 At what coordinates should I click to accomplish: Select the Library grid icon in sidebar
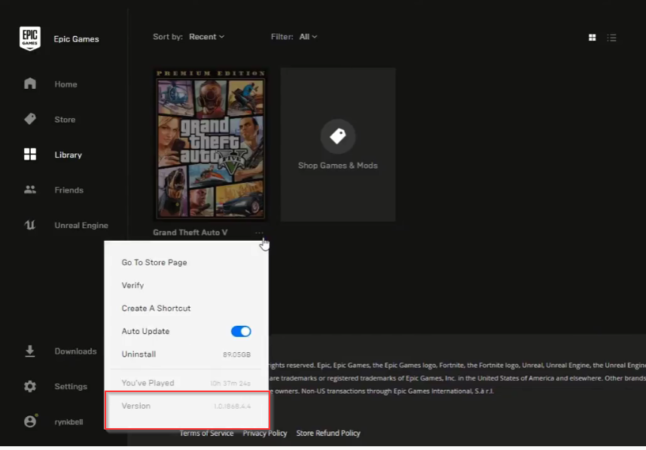(30, 155)
